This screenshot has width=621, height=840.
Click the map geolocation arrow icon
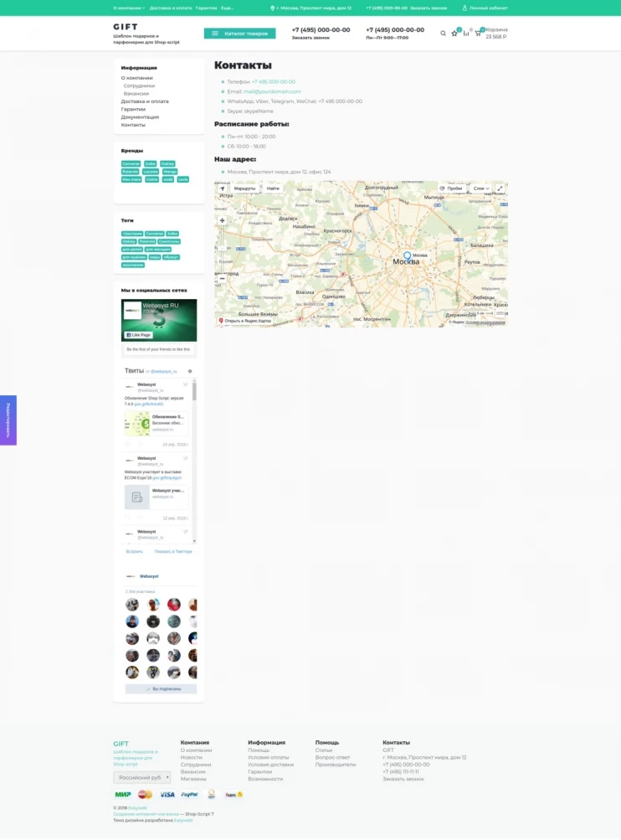tap(222, 188)
